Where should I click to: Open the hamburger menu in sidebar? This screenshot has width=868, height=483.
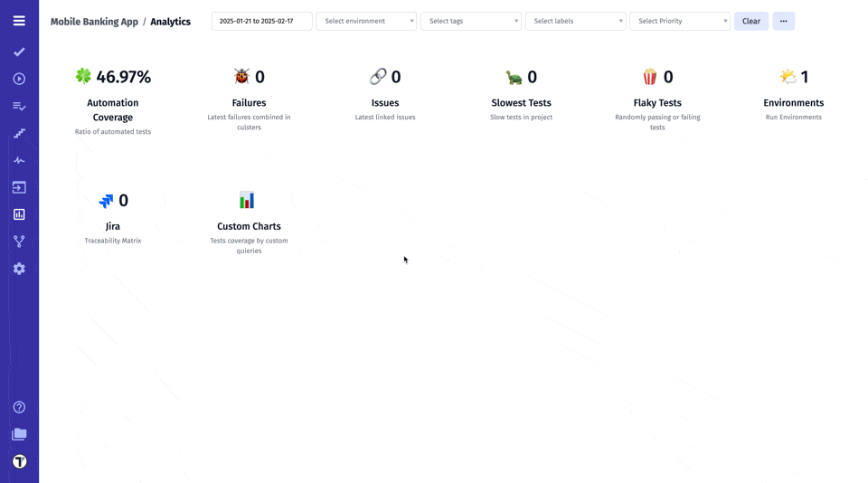19,21
